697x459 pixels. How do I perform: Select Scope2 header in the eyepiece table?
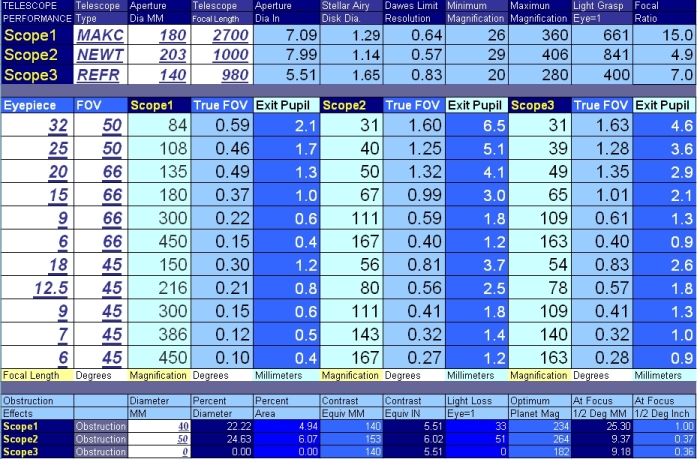coord(352,105)
